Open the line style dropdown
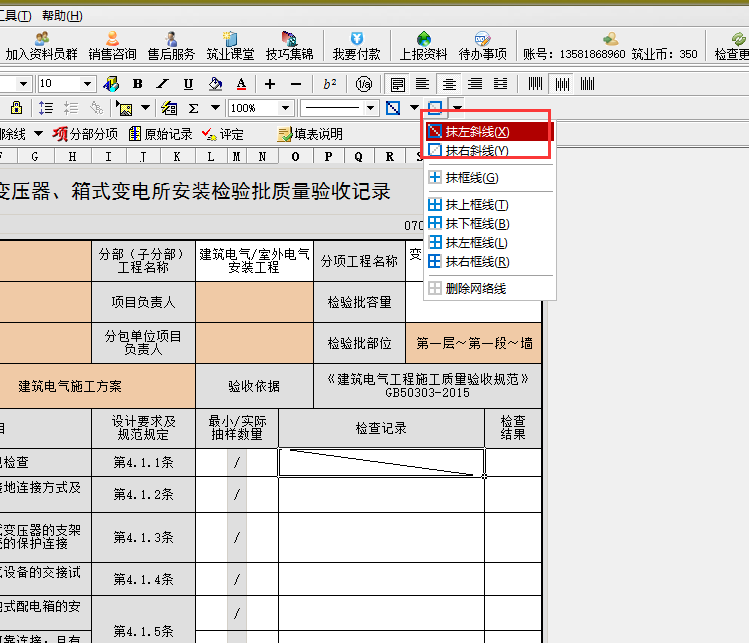 tap(371, 108)
